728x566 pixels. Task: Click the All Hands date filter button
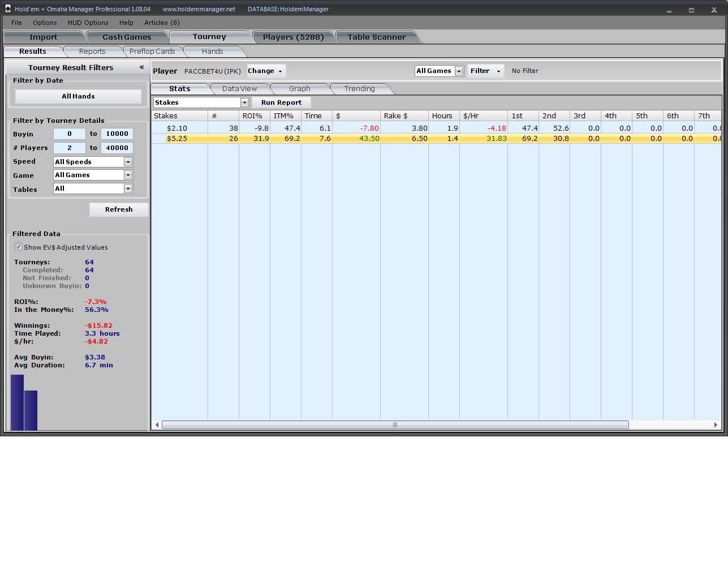(x=78, y=96)
